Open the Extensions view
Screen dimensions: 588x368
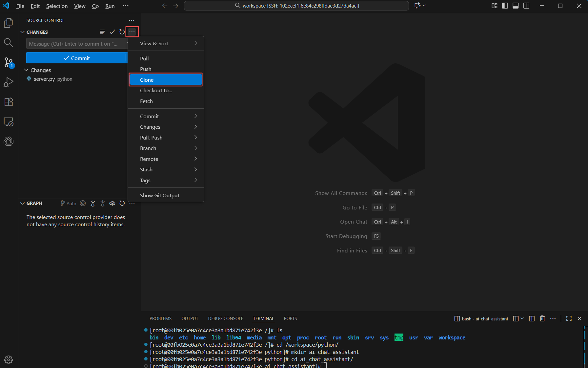click(x=9, y=102)
